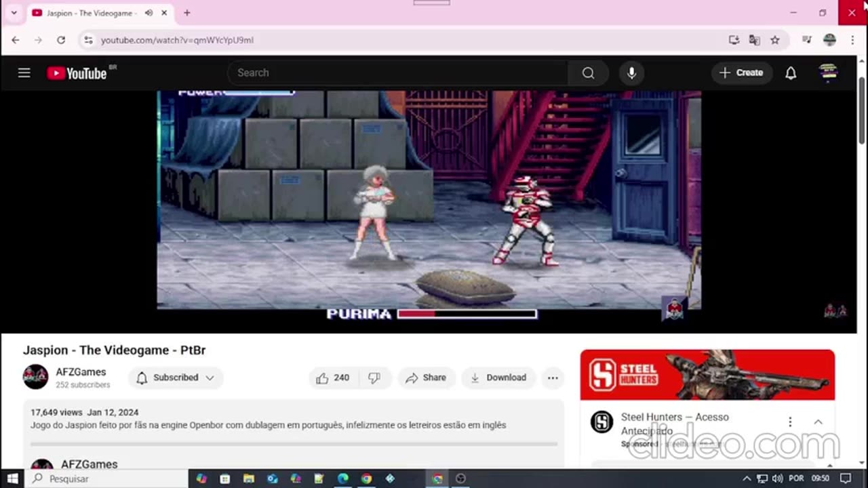Screen dimensions: 868x488
Task: Open volume control in system tray
Action: coord(777,479)
